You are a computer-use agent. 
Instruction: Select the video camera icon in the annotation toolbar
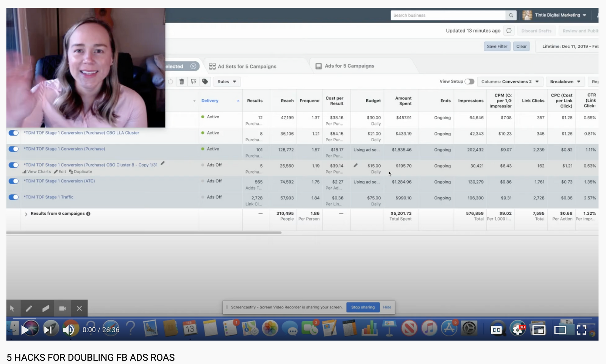click(62, 308)
